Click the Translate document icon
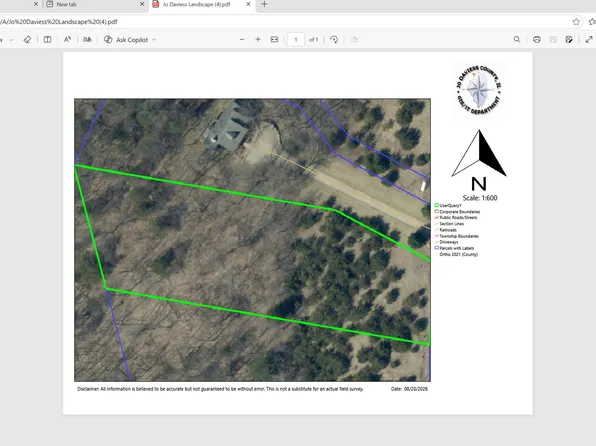Viewport: 596px width, 446px height. coord(87,40)
